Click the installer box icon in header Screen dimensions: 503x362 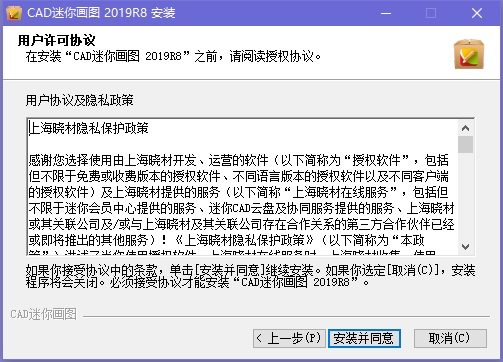tap(469, 54)
